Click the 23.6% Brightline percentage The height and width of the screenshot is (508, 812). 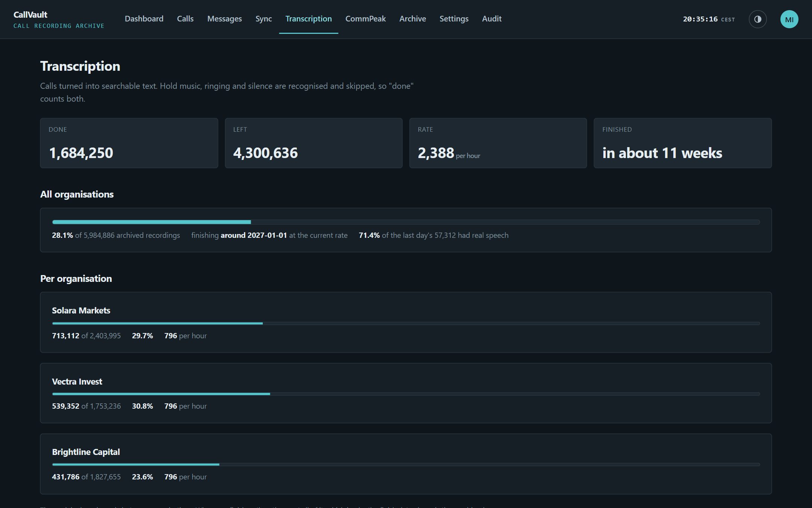[142, 477]
